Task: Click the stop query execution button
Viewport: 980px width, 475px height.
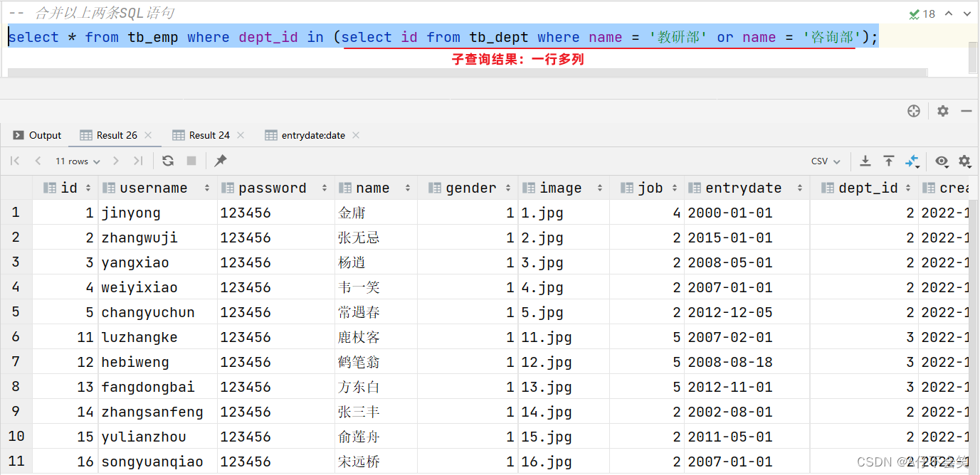Action: click(x=191, y=161)
